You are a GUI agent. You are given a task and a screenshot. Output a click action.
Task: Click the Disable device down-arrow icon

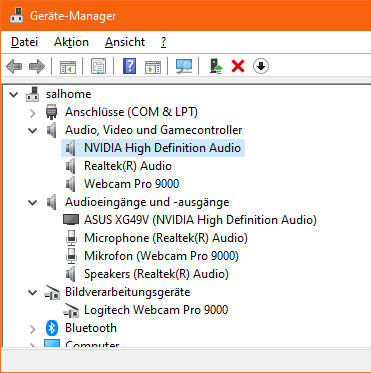click(x=261, y=66)
